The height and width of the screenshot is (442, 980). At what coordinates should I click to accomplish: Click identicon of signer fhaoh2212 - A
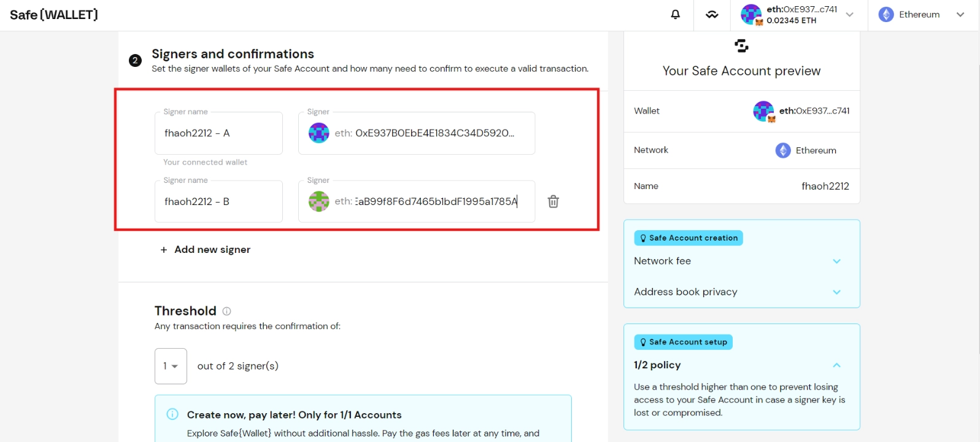coord(318,133)
